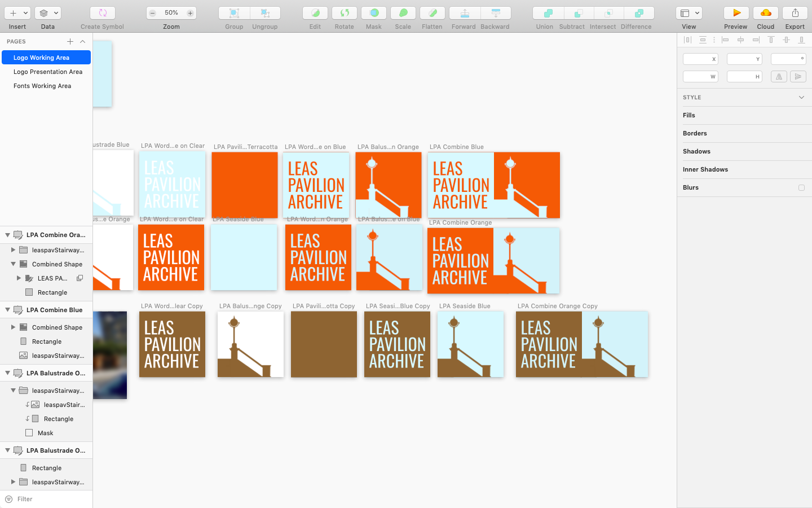Select the Scale tool
The height and width of the screenshot is (508, 812).
[x=403, y=12]
